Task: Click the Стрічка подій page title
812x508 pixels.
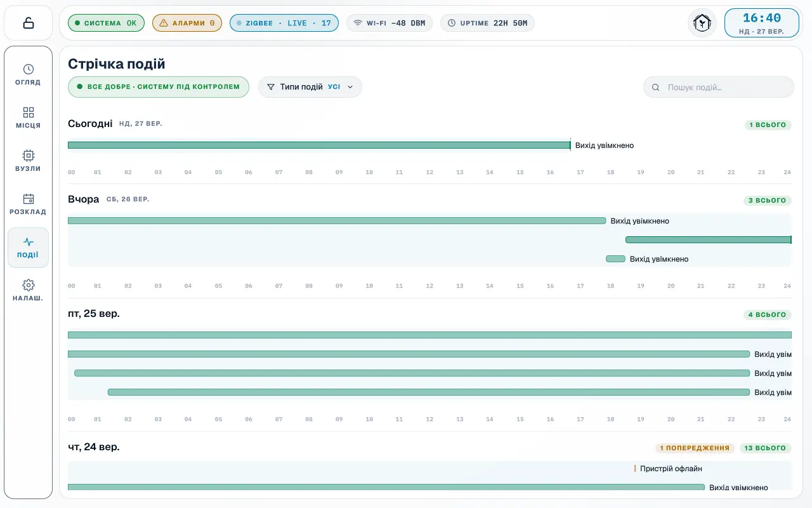Action: point(117,64)
